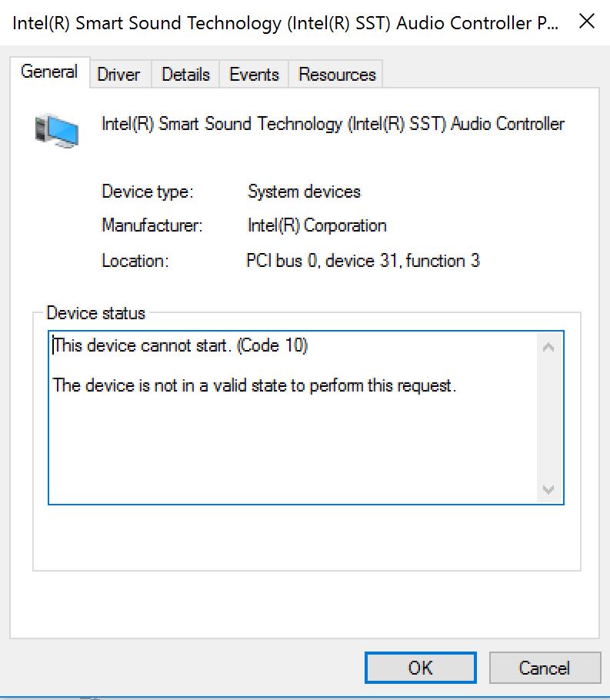Click 'not in a valid state' message line
Screen dimensions: 610x700
click(x=255, y=385)
